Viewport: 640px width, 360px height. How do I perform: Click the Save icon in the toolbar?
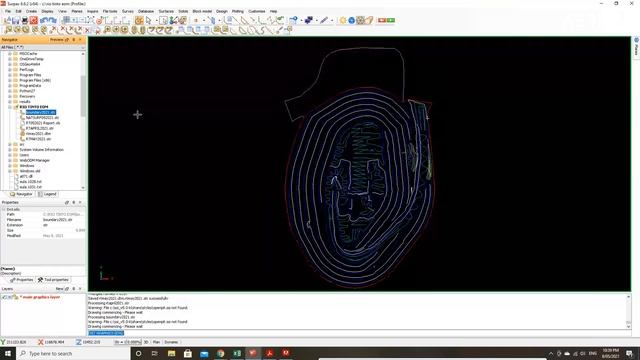click(16, 20)
